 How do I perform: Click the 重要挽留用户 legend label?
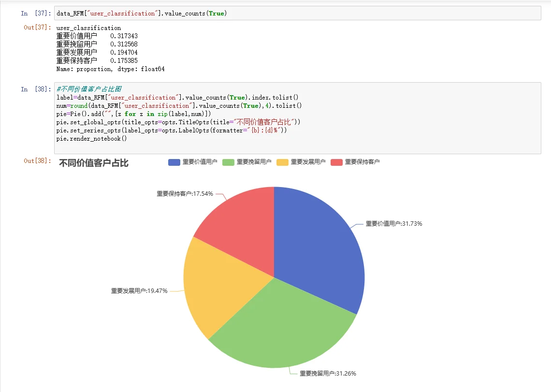coord(254,162)
